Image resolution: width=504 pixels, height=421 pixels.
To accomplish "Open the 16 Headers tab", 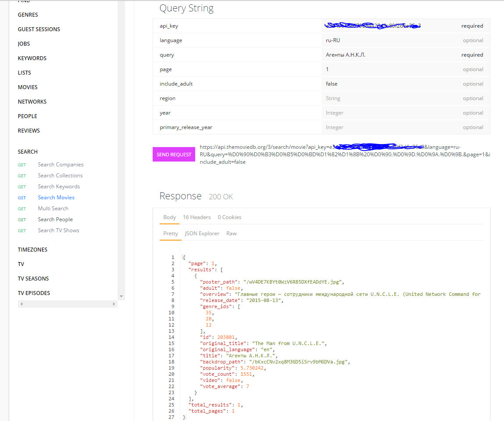I will click(197, 217).
